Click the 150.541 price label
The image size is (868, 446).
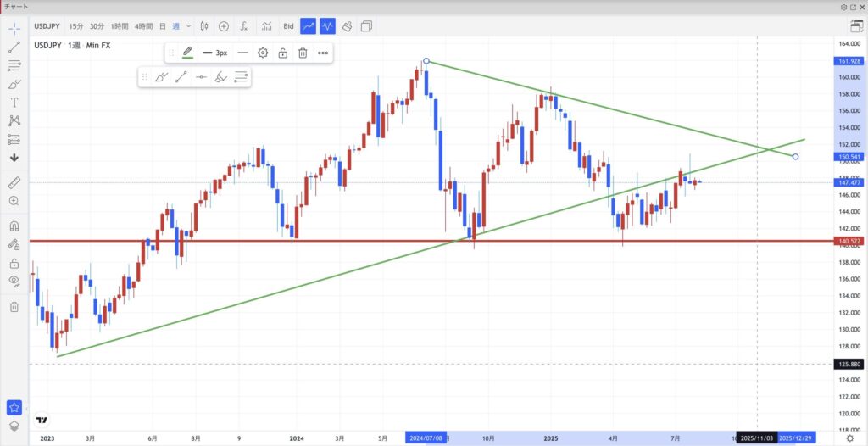click(x=849, y=157)
